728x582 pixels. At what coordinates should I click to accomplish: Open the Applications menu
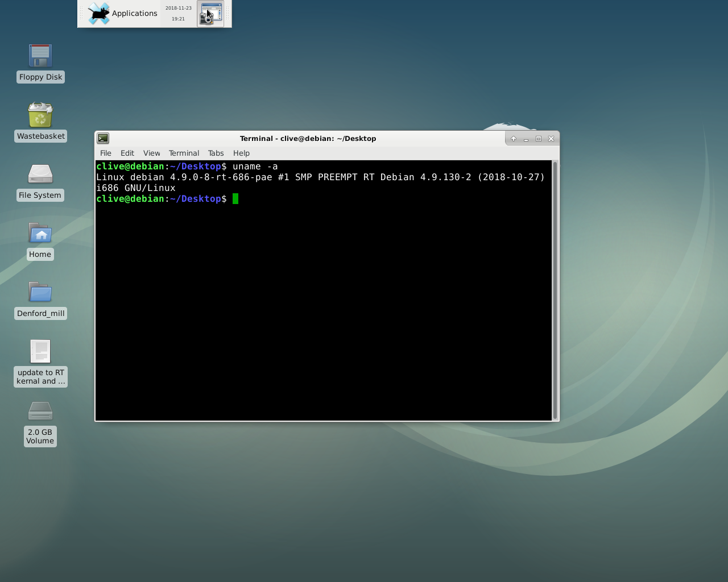tap(123, 14)
